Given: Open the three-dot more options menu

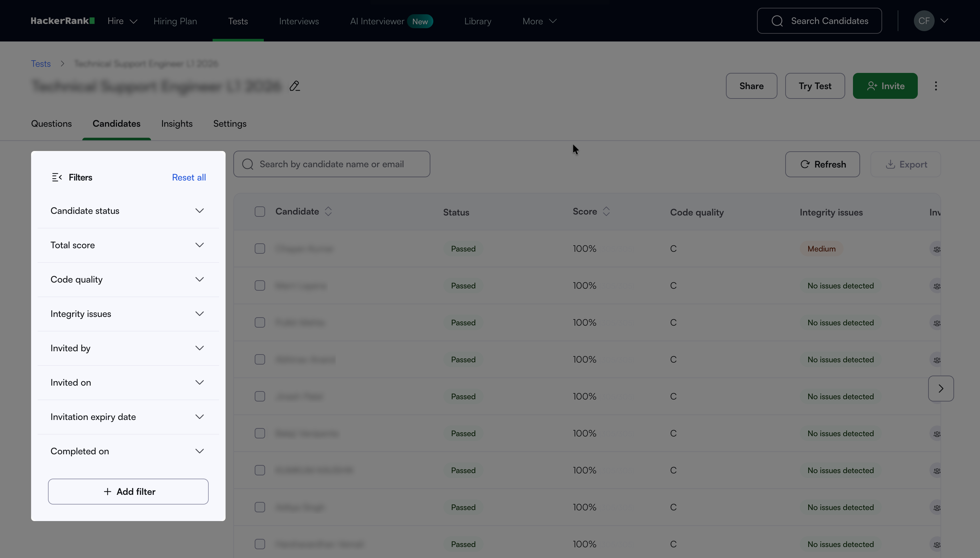Looking at the screenshot, I should click(x=936, y=86).
